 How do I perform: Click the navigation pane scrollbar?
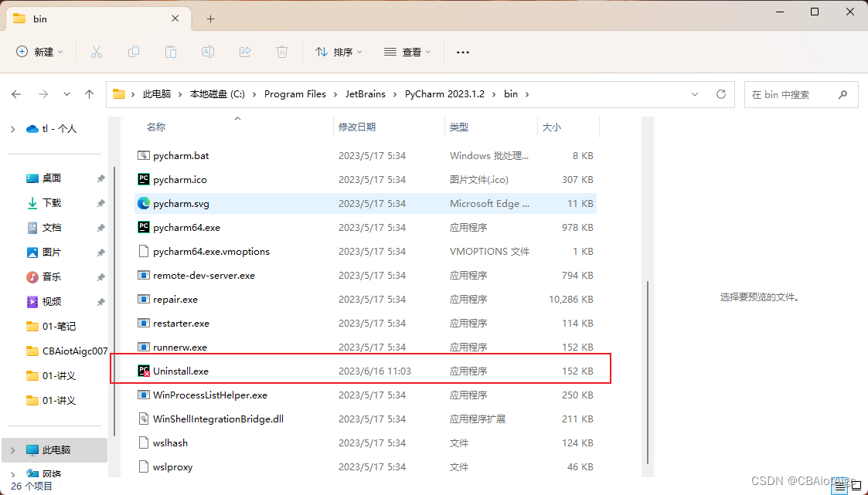click(x=114, y=301)
